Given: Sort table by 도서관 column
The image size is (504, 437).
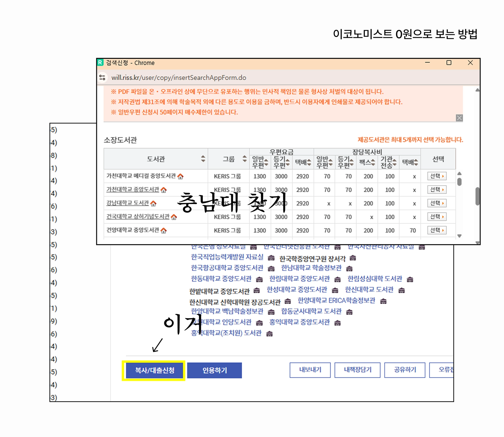Looking at the screenshot, I should (203, 159).
